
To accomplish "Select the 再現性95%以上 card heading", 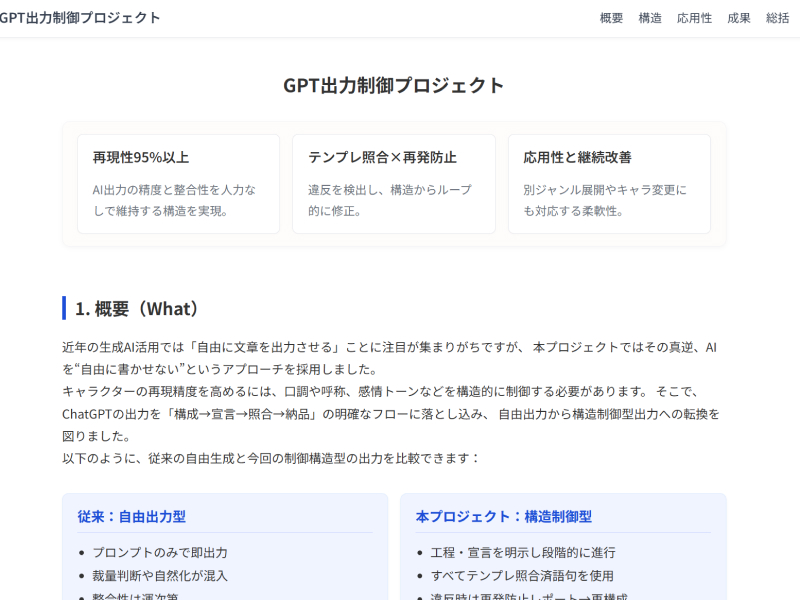I will 141,157.
